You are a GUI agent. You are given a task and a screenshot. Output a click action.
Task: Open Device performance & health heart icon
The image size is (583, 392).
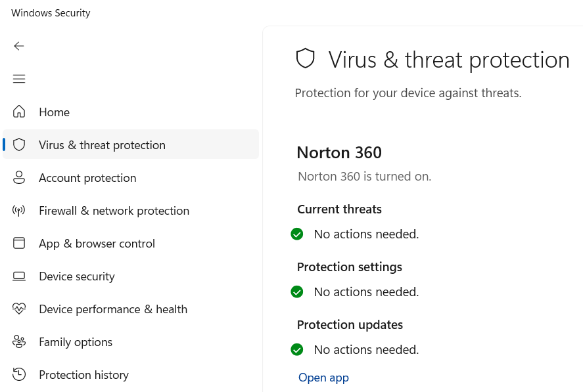[x=19, y=309]
